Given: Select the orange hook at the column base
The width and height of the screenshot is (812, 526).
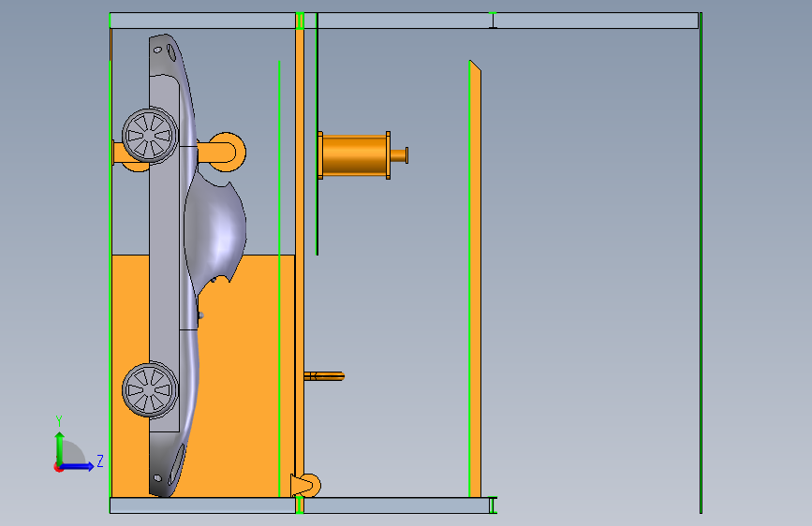Looking at the screenshot, I should point(306,486).
